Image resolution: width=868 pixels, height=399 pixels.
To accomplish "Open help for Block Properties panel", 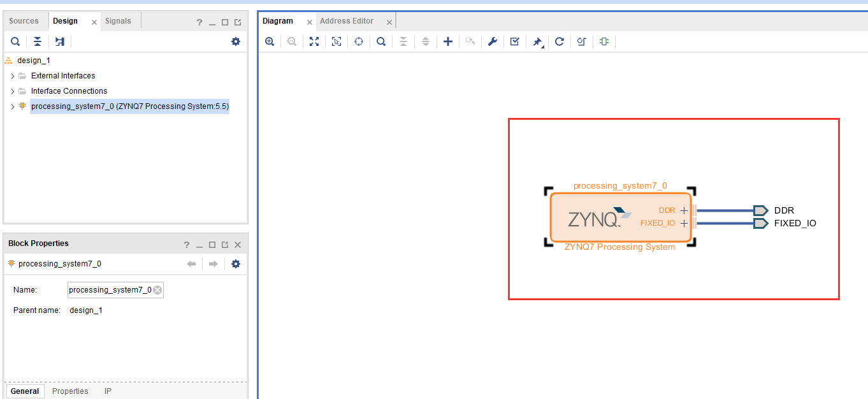I will 187,245.
